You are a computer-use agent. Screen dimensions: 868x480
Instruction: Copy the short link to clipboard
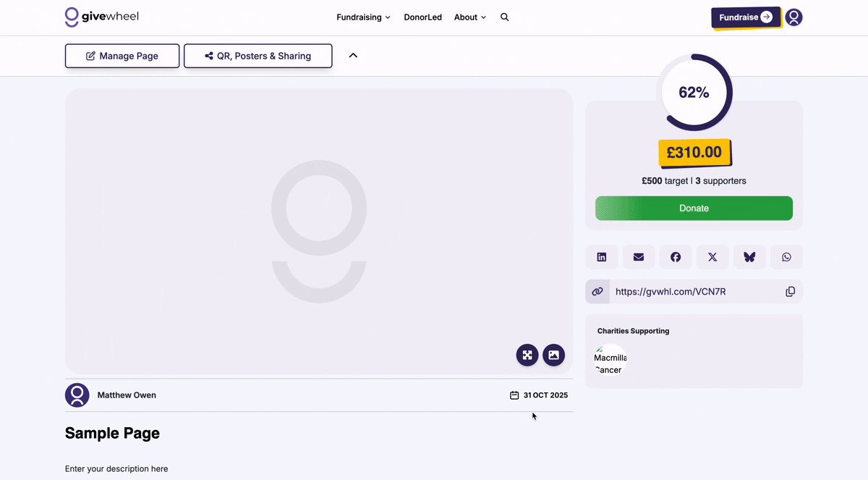click(790, 292)
